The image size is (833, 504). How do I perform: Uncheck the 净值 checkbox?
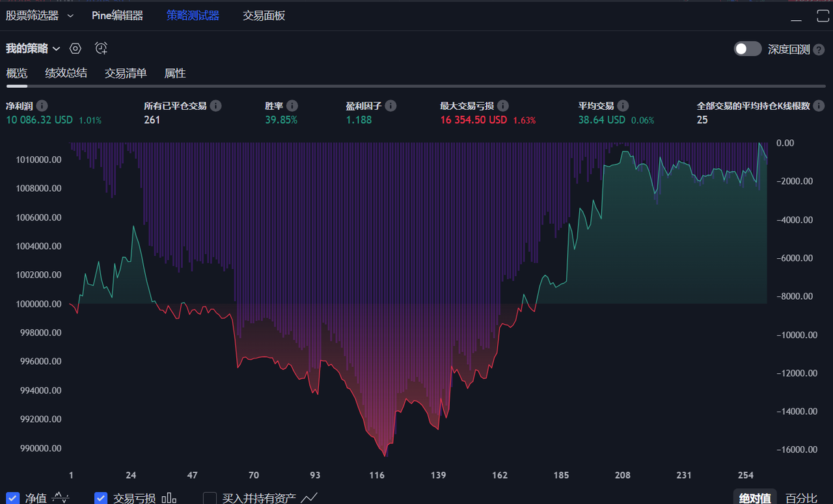click(13, 498)
